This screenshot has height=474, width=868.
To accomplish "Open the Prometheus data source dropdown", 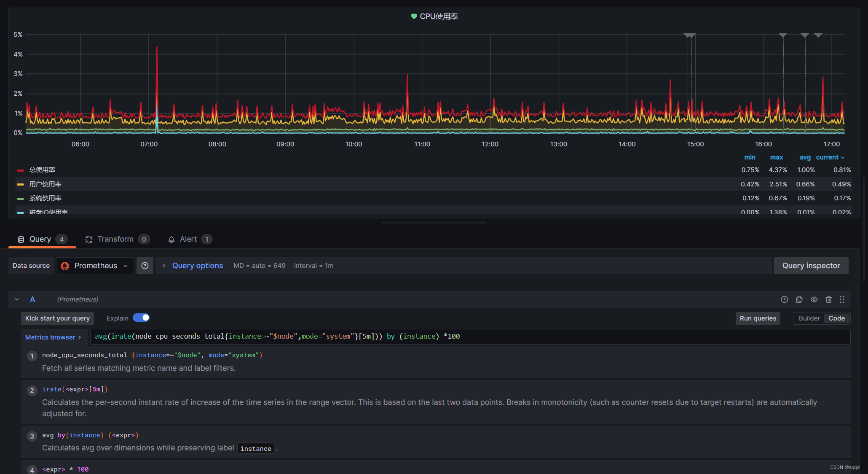I will [94, 266].
